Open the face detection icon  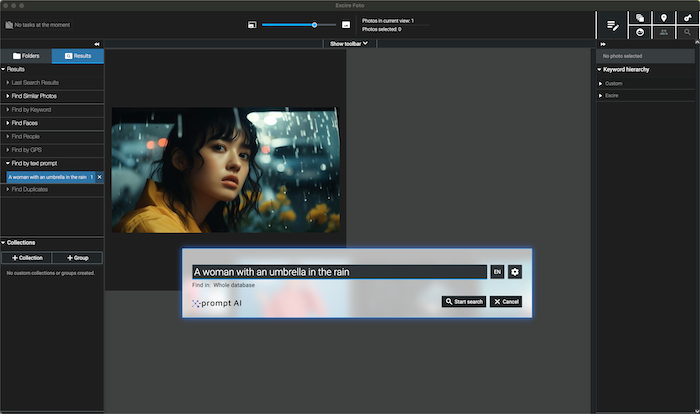coord(640,32)
